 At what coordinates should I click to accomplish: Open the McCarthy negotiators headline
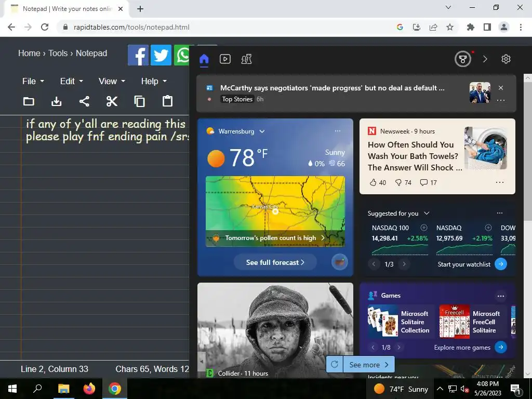[332, 88]
